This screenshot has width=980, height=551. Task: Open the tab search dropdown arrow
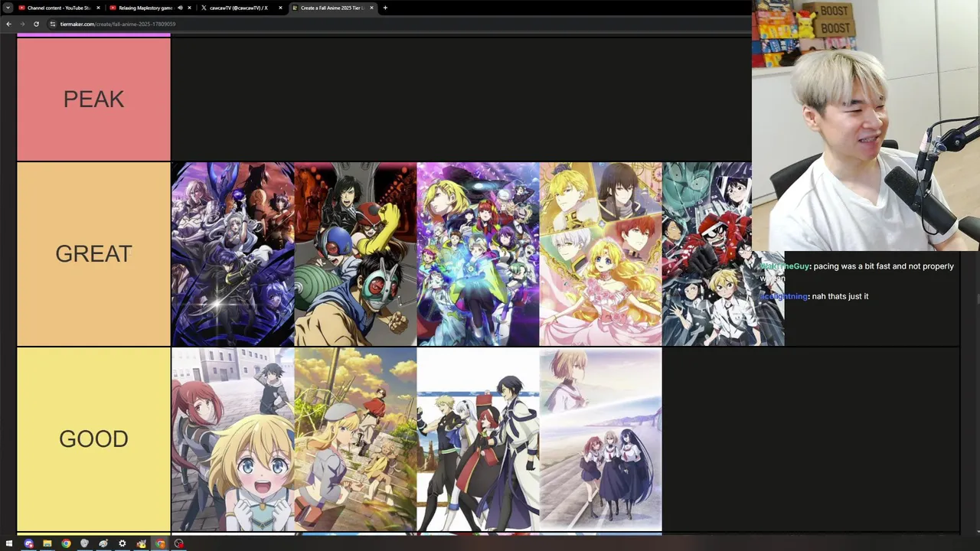[x=8, y=8]
